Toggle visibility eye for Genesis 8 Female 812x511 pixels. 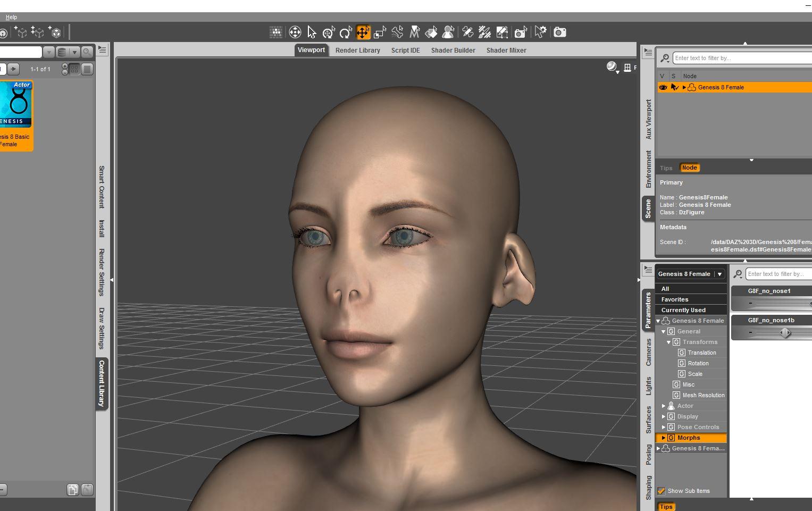tap(663, 87)
